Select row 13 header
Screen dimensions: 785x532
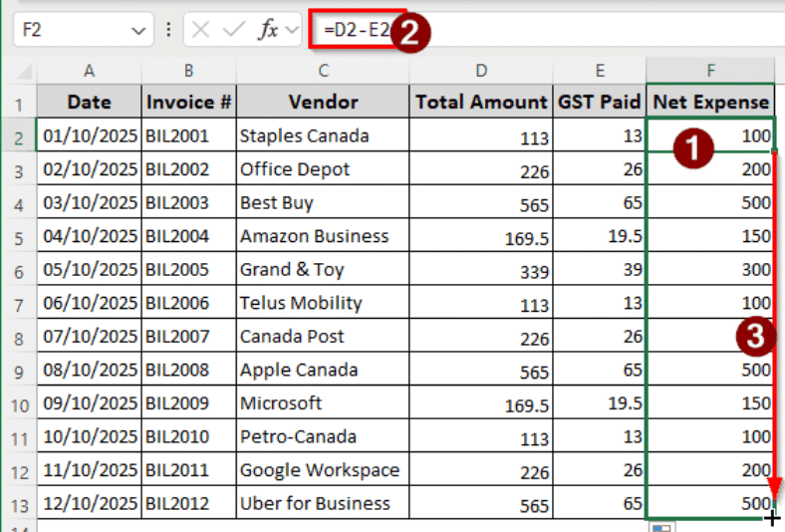click(19, 504)
